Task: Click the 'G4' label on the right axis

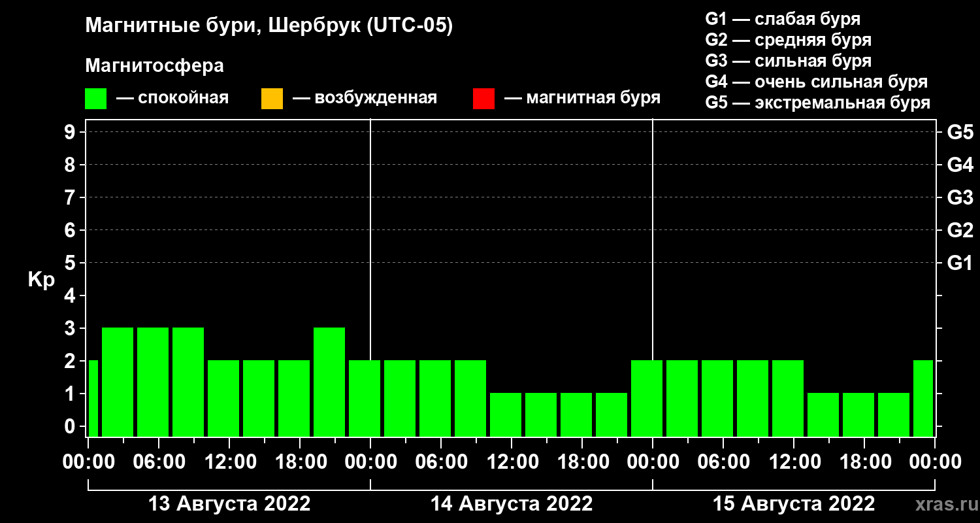Action: [x=960, y=165]
